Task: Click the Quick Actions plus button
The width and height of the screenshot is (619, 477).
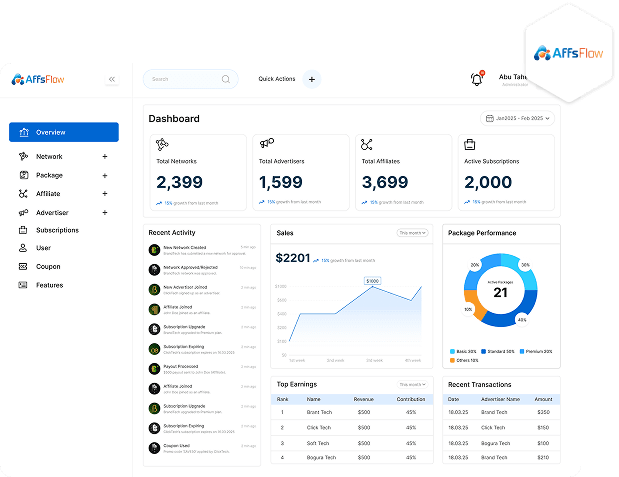Action: tap(311, 79)
